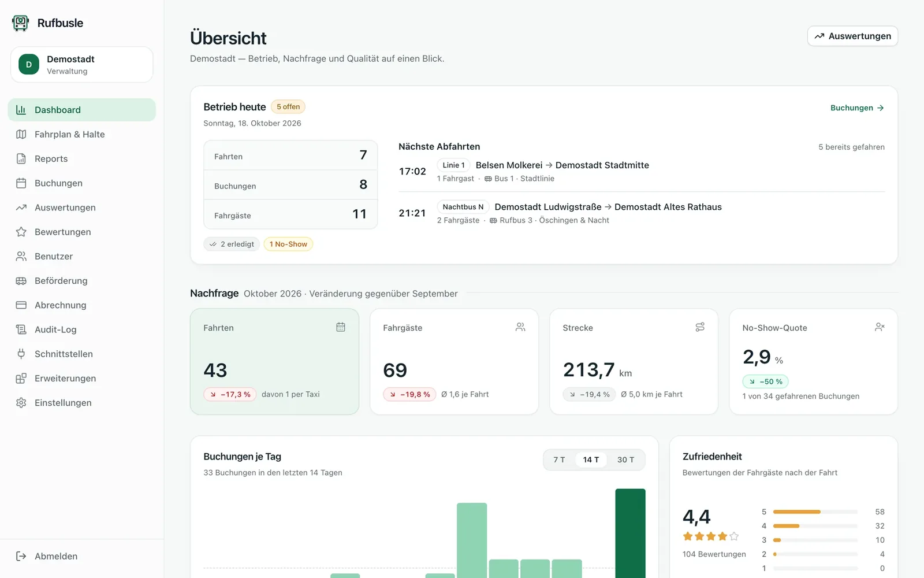Open the Dashboard menu item

pyautogui.click(x=81, y=110)
